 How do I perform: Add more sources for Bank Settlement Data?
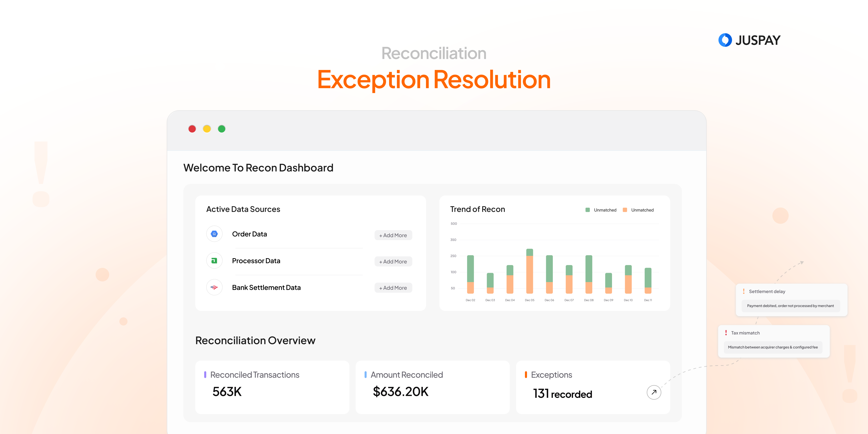[x=393, y=288]
